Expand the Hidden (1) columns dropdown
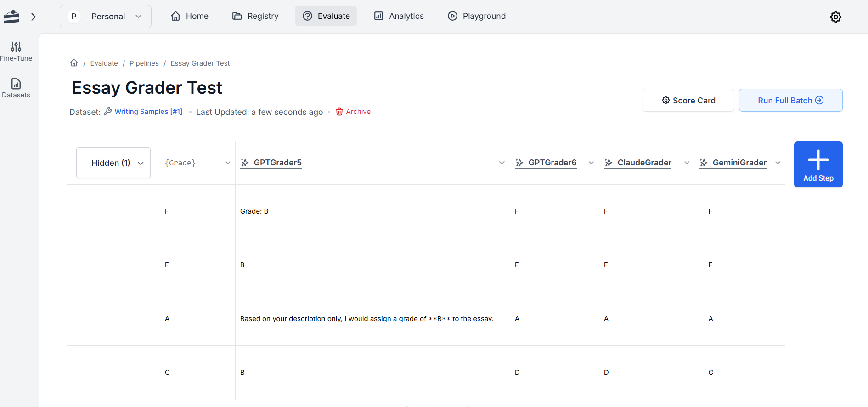The width and height of the screenshot is (868, 407). click(x=113, y=163)
